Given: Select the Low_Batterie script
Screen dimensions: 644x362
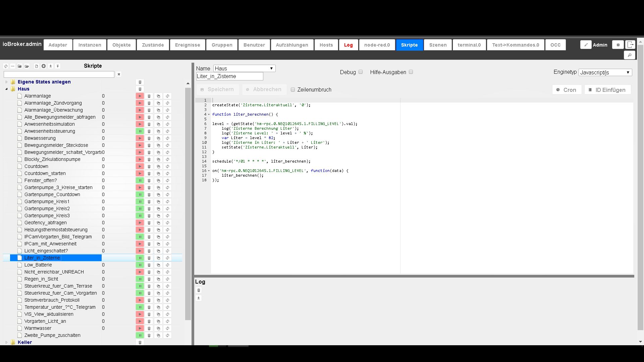Looking at the screenshot, I should (x=38, y=265).
